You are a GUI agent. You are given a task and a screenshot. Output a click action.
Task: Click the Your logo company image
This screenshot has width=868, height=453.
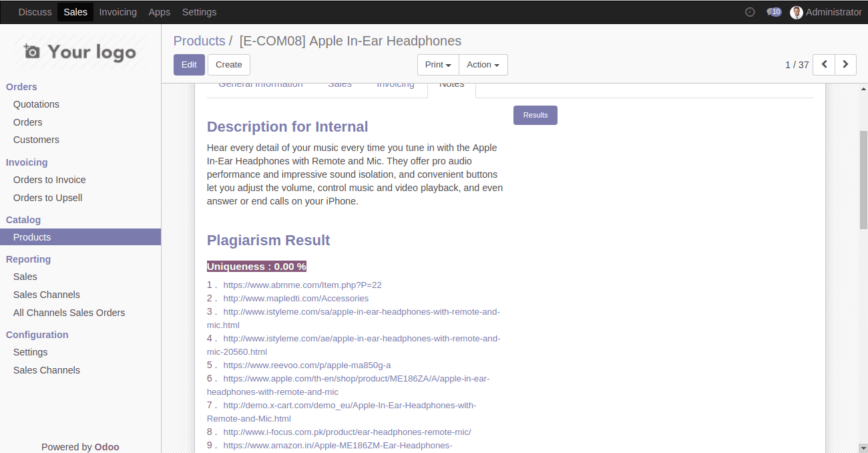pyautogui.click(x=80, y=52)
